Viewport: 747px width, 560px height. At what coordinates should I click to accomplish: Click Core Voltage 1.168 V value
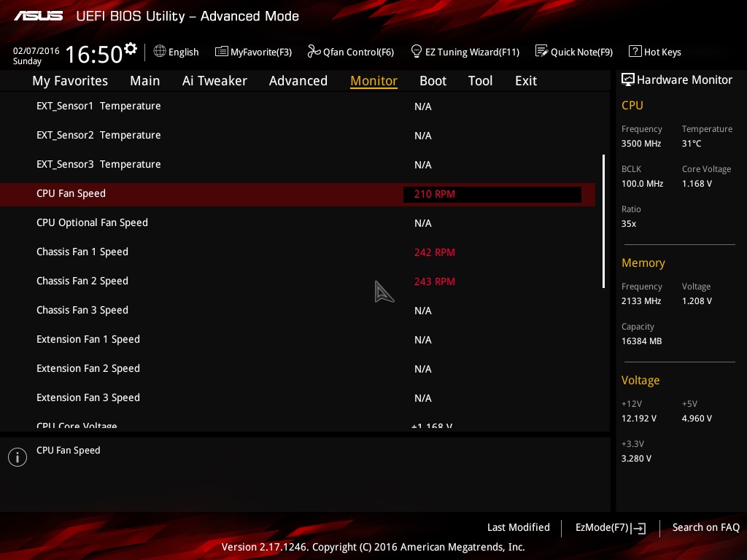tap(697, 183)
